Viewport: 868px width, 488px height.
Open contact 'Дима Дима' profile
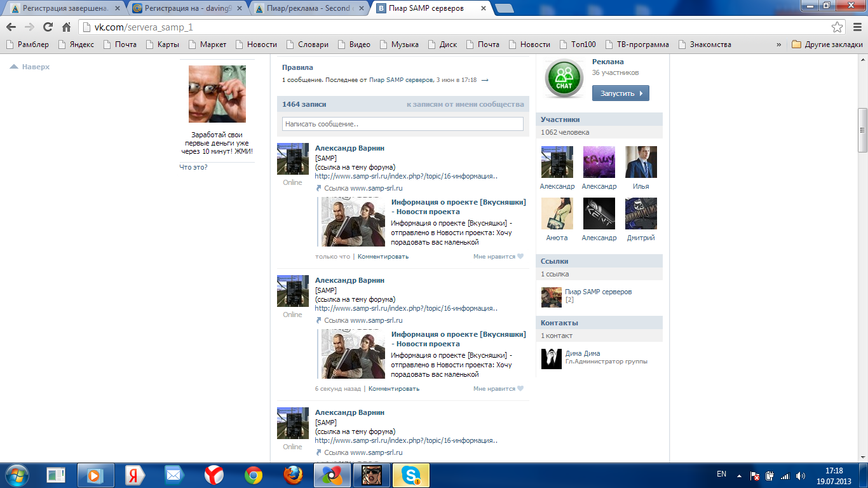click(583, 353)
